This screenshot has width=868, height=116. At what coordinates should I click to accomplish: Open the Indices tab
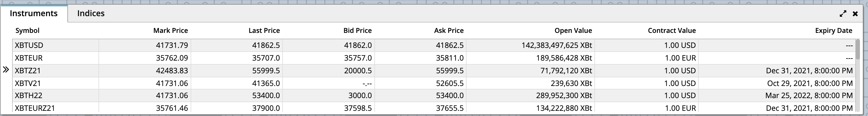[x=91, y=14]
